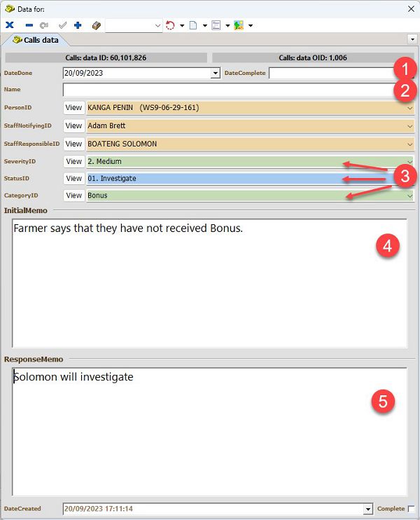Click in the InitialMemo text area

point(209,283)
